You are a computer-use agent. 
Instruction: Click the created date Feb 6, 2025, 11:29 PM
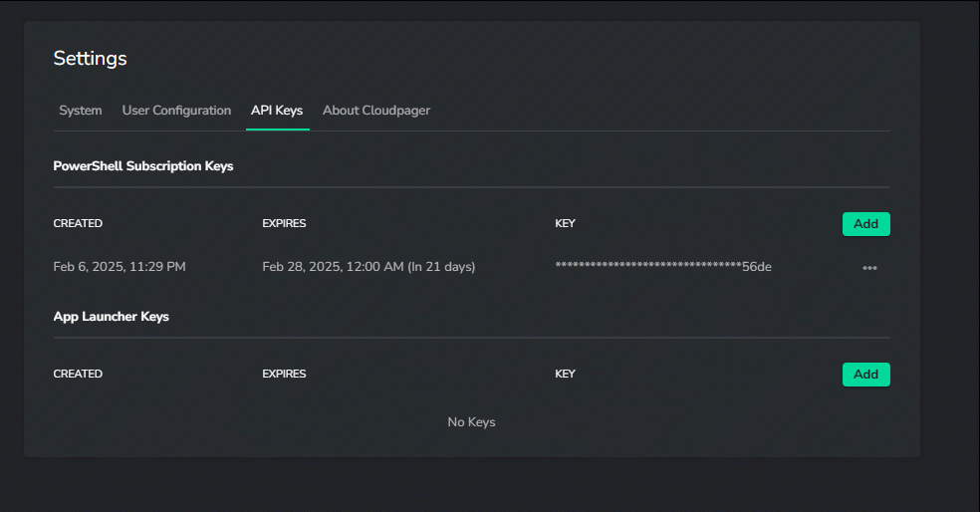(120, 267)
